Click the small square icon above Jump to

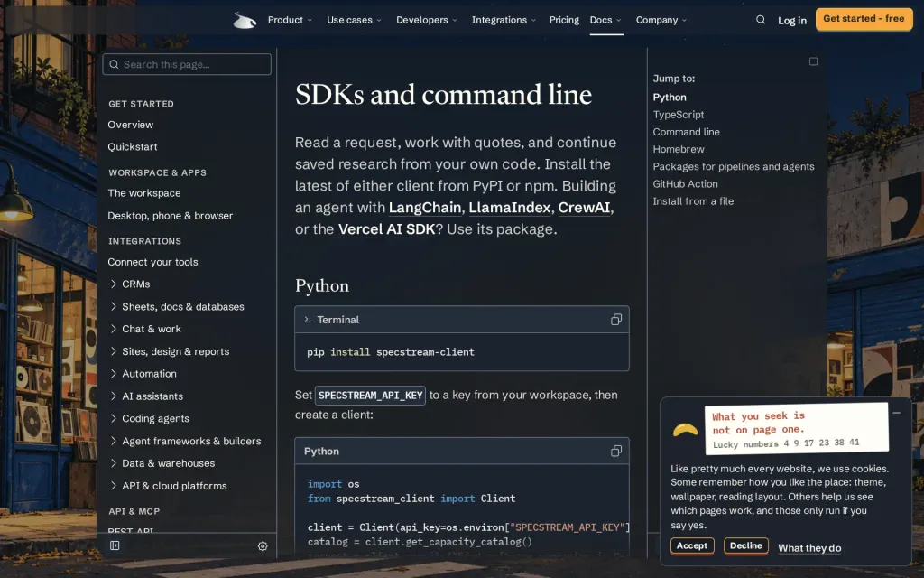point(813,61)
